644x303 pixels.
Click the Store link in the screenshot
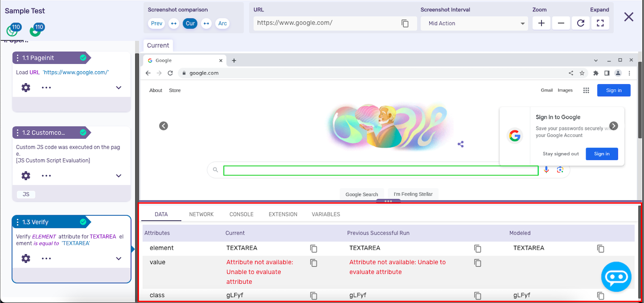175,90
